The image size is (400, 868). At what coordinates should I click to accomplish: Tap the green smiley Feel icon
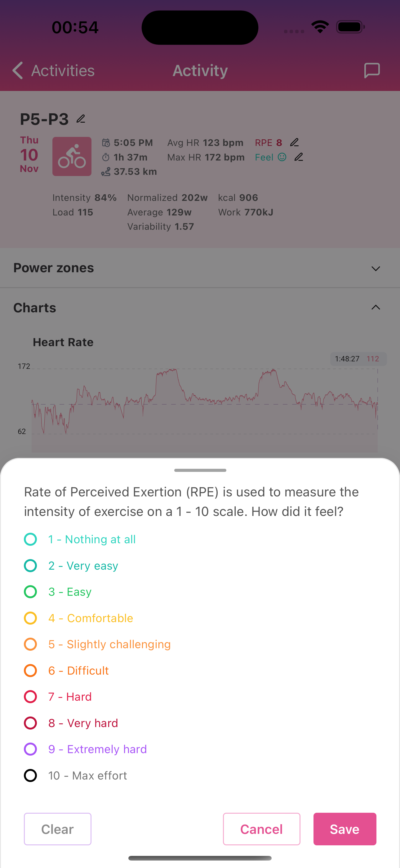tap(282, 157)
